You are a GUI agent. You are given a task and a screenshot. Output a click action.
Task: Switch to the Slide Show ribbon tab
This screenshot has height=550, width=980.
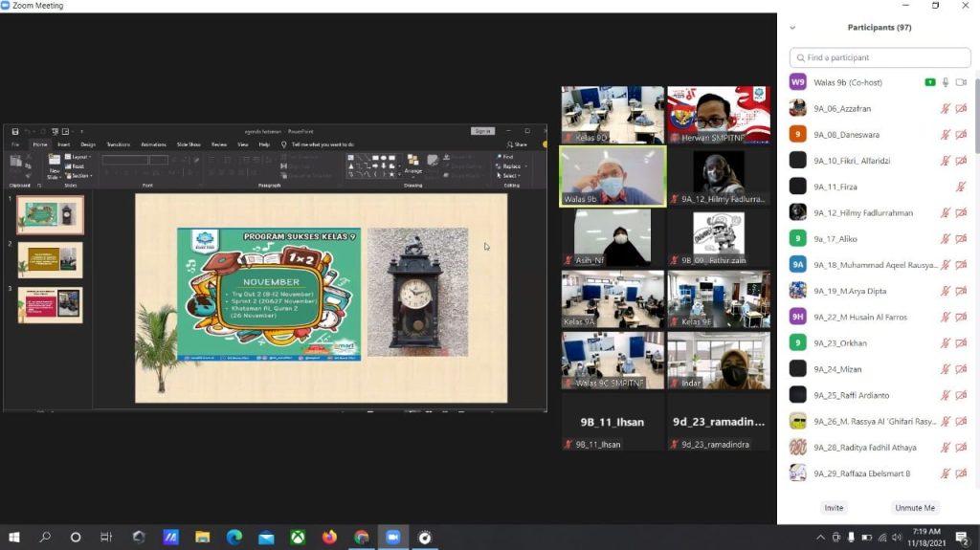point(188,144)
